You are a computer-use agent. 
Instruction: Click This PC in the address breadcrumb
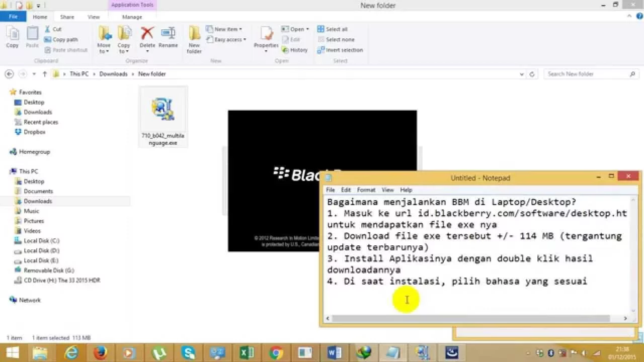[x=79, y=74]
